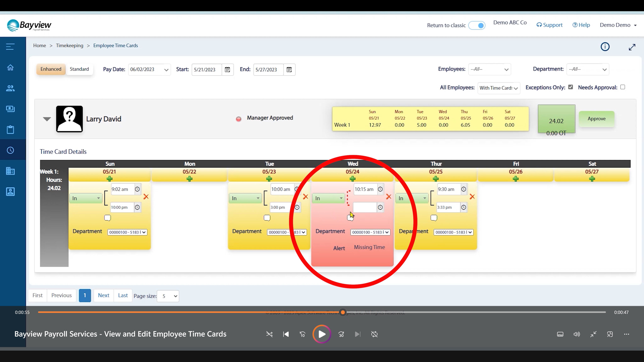This screenshot has height=362, width=644.
Task: Collapse Larry David's time card row
Action: (47, 119)
